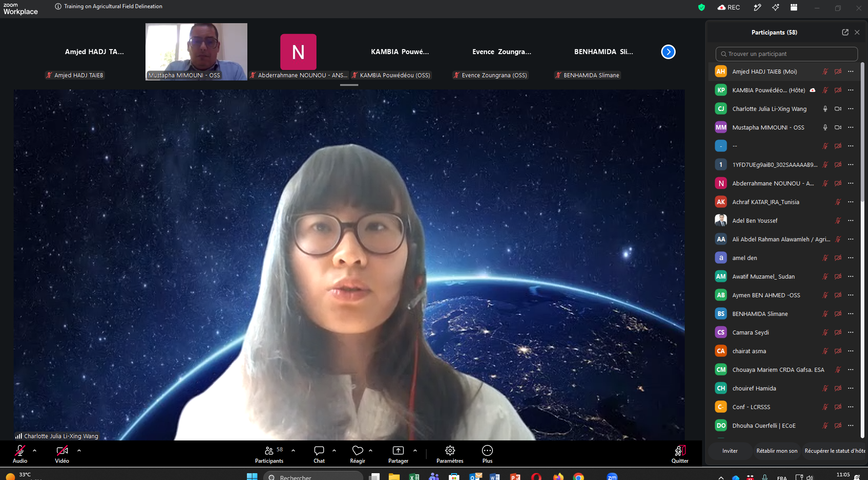Viewport: 868px width, 480px height.
Task: Click the gallery strip resize handle
Action: (349, 85)
